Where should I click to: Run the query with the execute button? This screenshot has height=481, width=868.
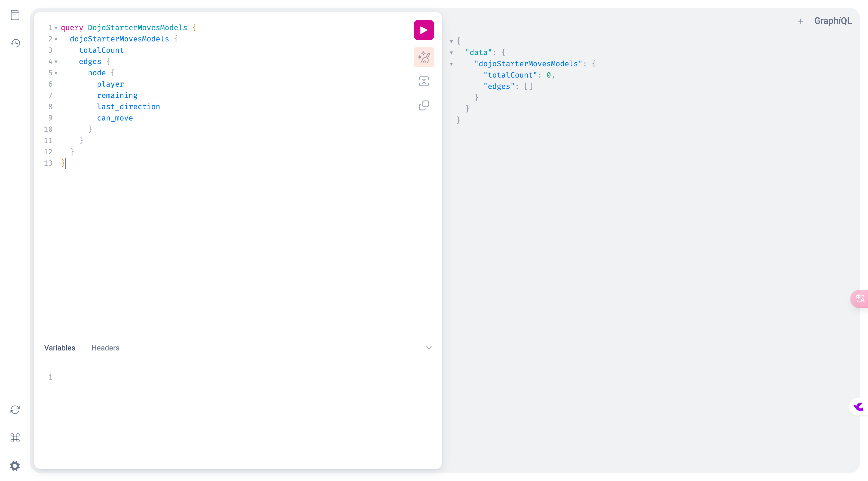pos(423,30)
